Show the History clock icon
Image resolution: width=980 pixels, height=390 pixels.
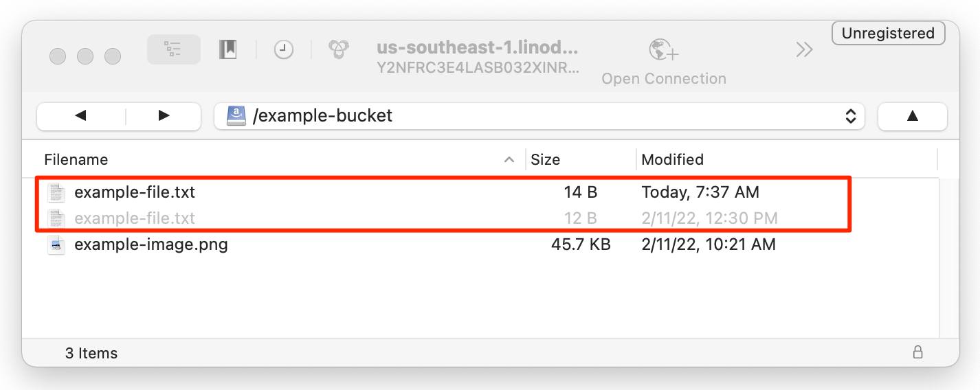[x=283, y=49]
